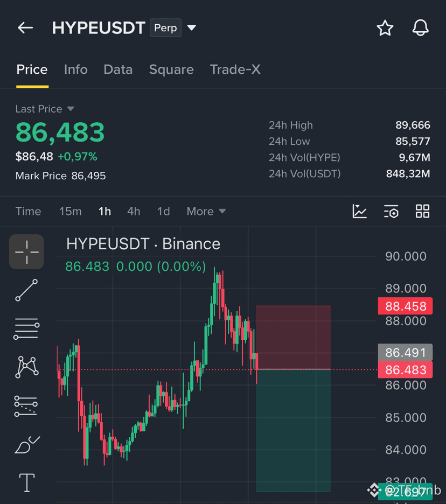The height and width of the screenshot is (504, 446).
Task: Open chart settings icon
Action: (x=391, y=211)
